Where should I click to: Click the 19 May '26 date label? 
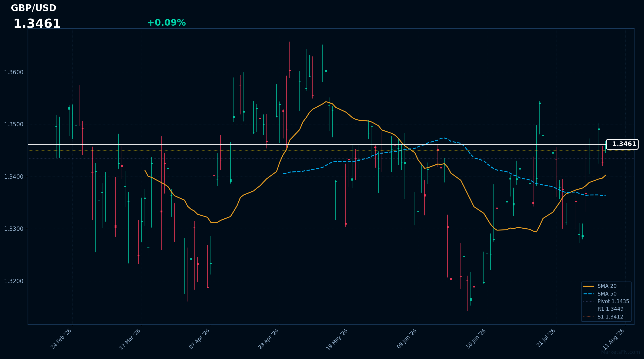click(337, 340)
